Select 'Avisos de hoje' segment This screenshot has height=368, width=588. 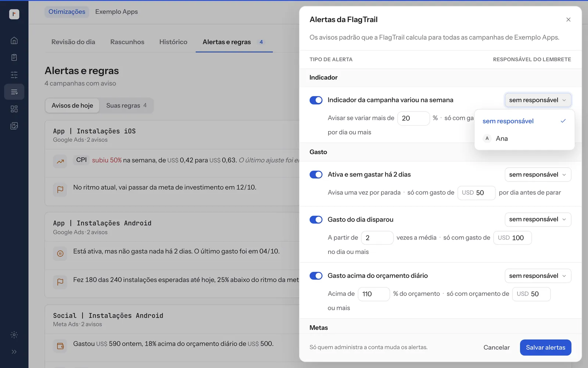pos(72,106)
